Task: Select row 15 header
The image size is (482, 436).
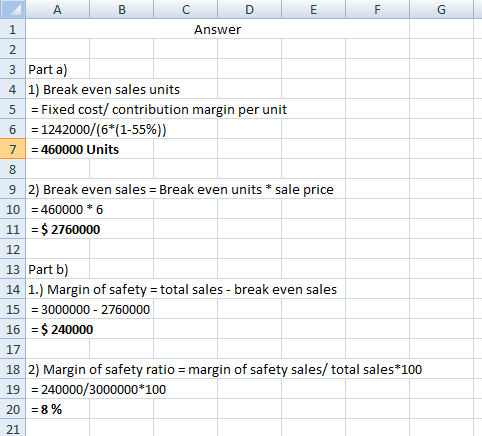Action: pos(13,309)
